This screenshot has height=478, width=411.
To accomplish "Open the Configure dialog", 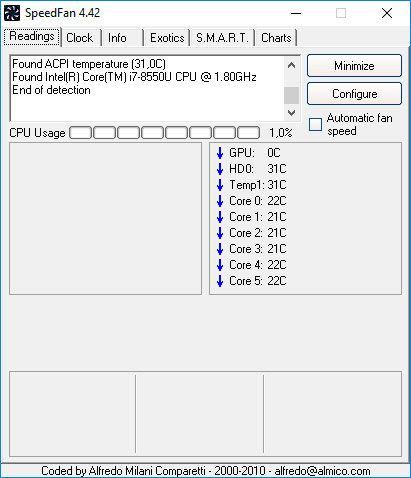I will coord(354,94).
